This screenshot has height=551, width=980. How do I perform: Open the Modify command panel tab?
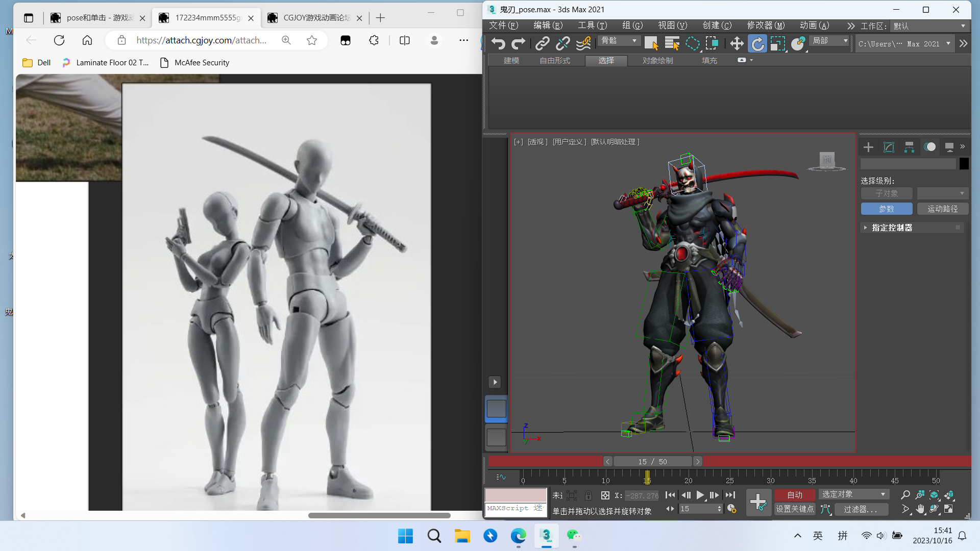[889, 147]
